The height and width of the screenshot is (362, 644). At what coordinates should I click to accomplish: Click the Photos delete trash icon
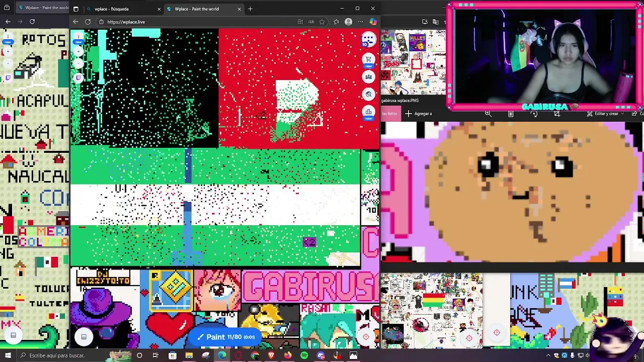[511, 114]
